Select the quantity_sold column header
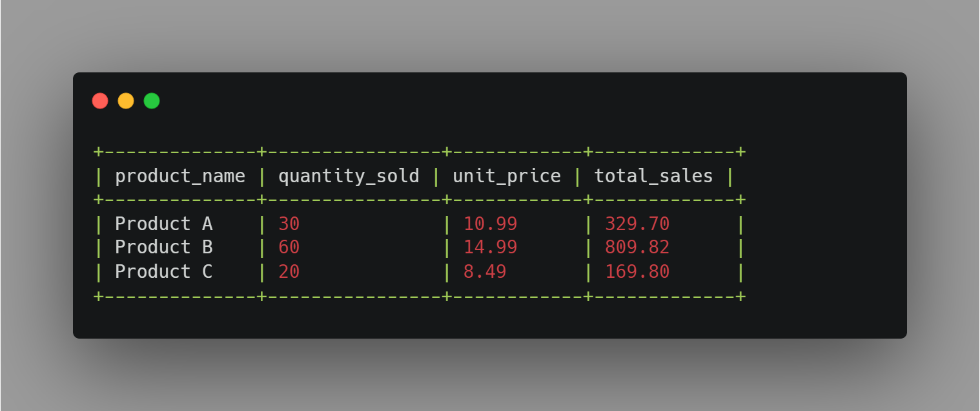The width and height of the screenshot is (980, 411). click(x=349, y=176)
